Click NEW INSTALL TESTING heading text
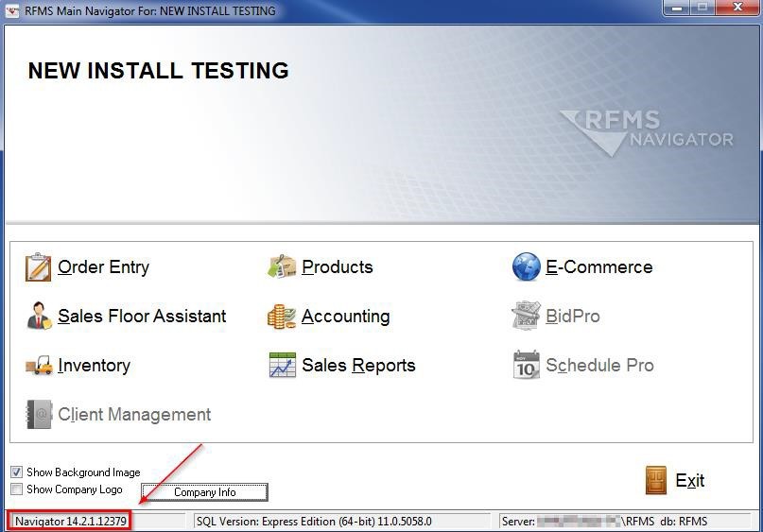 click(x=159, y=71)
